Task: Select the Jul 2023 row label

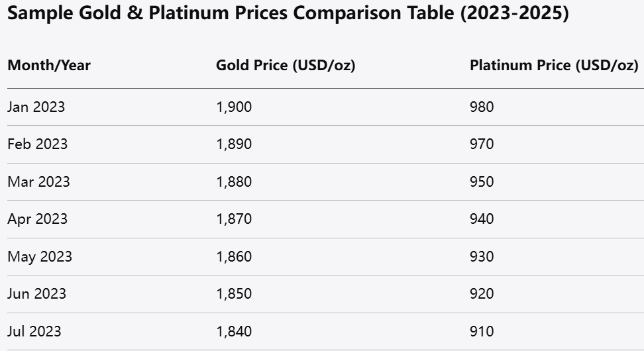Action: 34,331
